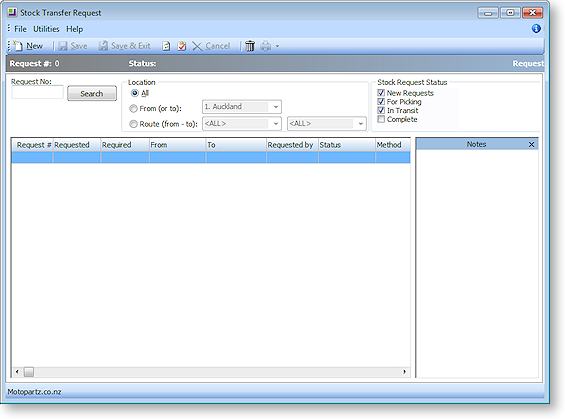
Task: Click the blue info icon at top right
Action: pyautogui.click(x=536, y=28)
